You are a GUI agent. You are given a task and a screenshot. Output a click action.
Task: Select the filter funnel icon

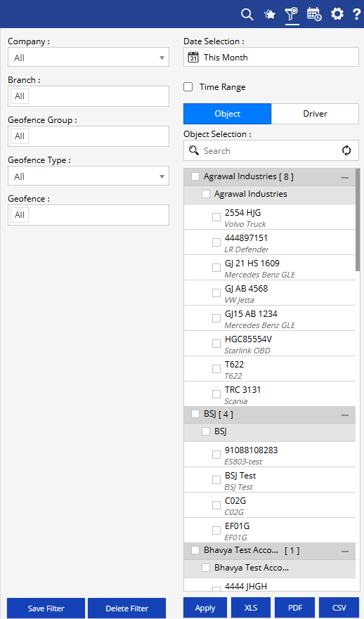292,14
